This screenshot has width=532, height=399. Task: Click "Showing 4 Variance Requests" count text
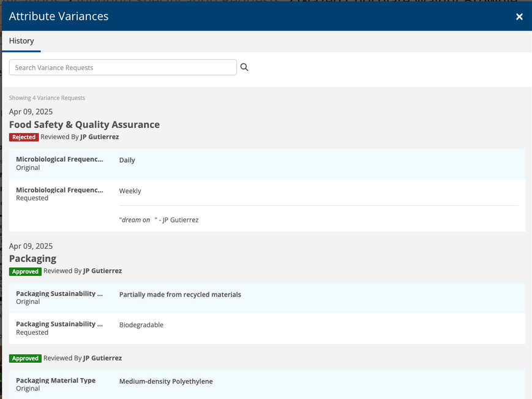click(47, 98)
